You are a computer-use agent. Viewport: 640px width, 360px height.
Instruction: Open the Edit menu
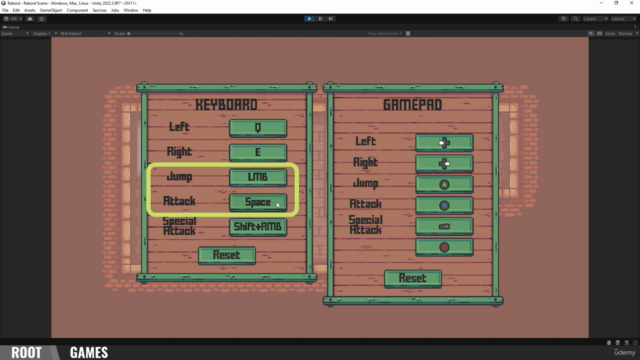[x=16, y=10]
